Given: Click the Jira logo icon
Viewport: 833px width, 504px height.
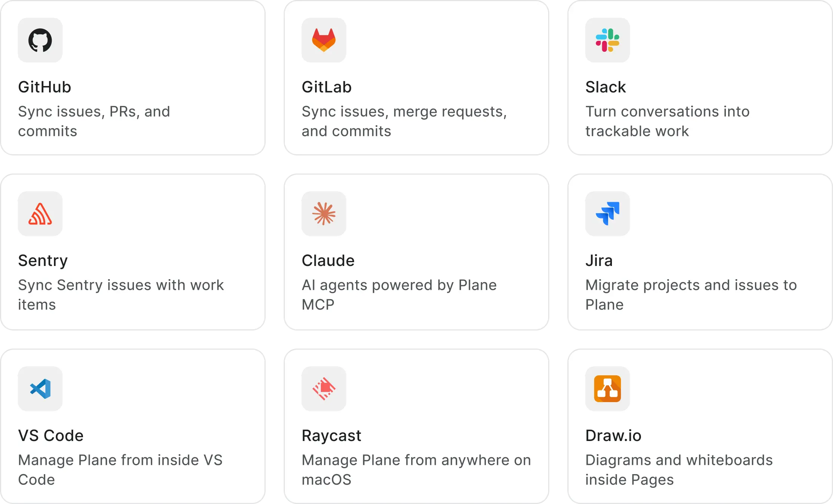Looking at the screenshot, I should click(607, 214).
